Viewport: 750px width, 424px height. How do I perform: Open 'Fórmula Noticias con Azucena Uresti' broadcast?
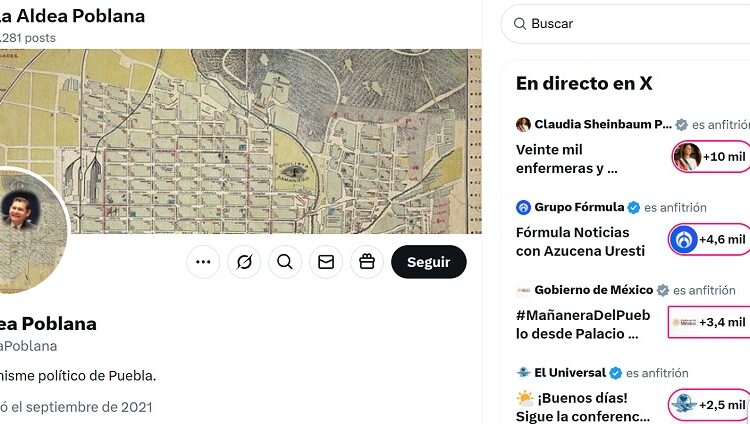coord(580,242)
